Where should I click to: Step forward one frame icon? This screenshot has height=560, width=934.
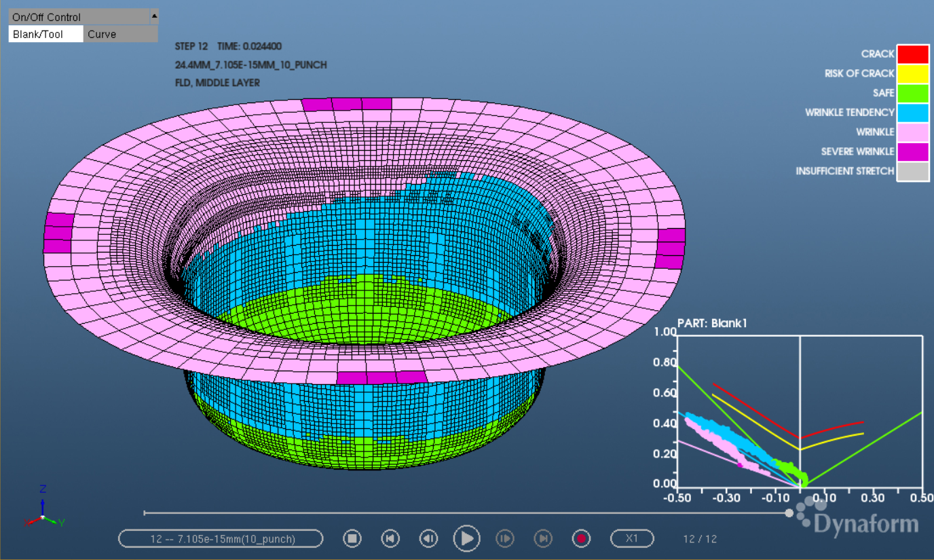[x=505, y=539]
